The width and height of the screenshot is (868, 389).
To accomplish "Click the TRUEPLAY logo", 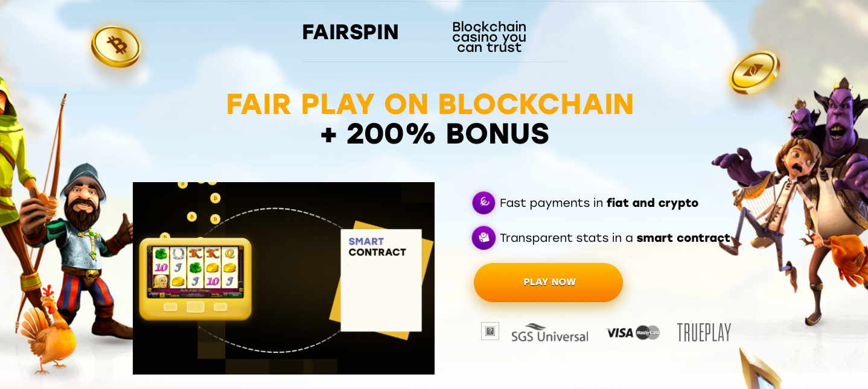I will (x=704, y=332).
